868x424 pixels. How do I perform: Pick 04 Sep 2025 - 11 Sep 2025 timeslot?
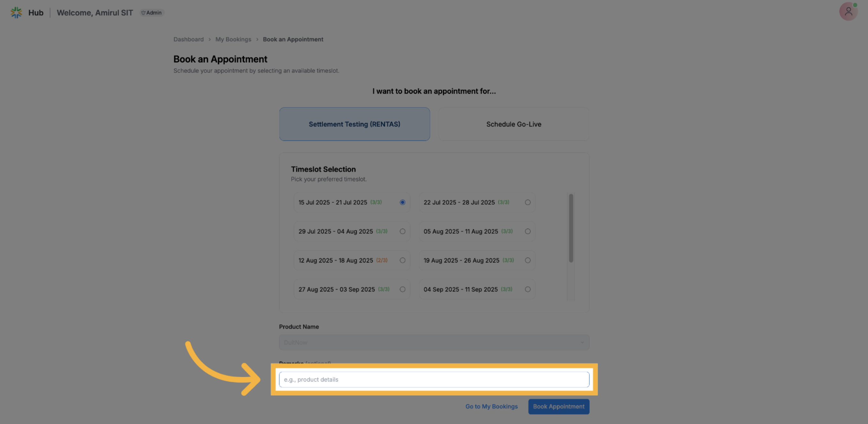[x=527, y=289]
